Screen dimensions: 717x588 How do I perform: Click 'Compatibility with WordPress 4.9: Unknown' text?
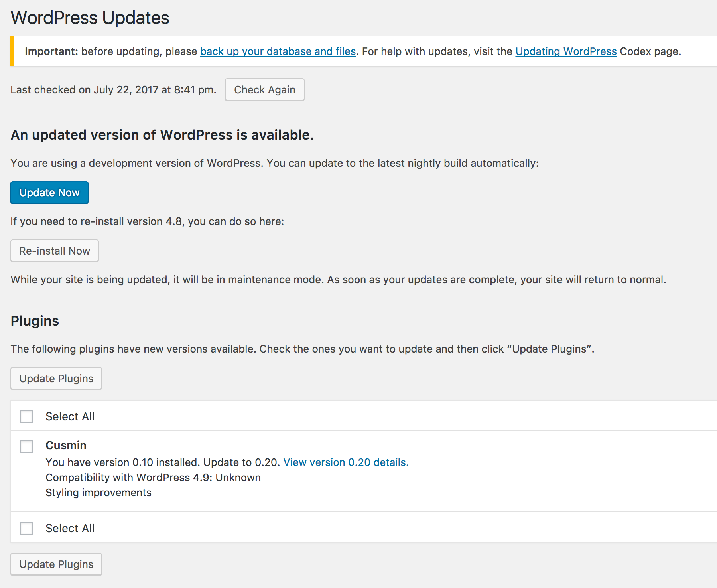click(x=153, y=478)
